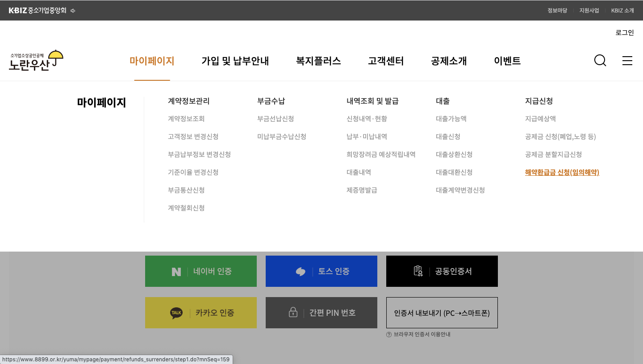Open the 고객센터 menu tab
This screenshot has width=643, height=364.
pyautogui.click(x=385, y=61)
